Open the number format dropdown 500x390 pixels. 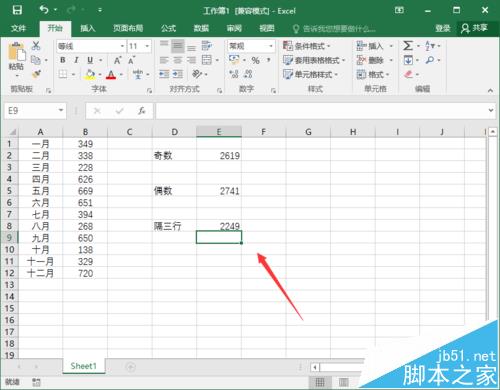click(x=271, y=46)
